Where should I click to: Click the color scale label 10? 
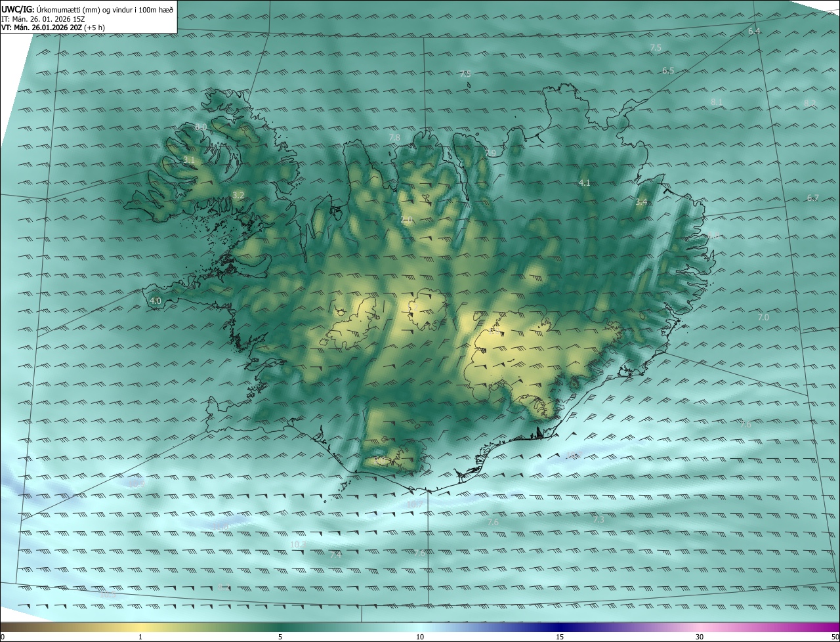(420, 637)
